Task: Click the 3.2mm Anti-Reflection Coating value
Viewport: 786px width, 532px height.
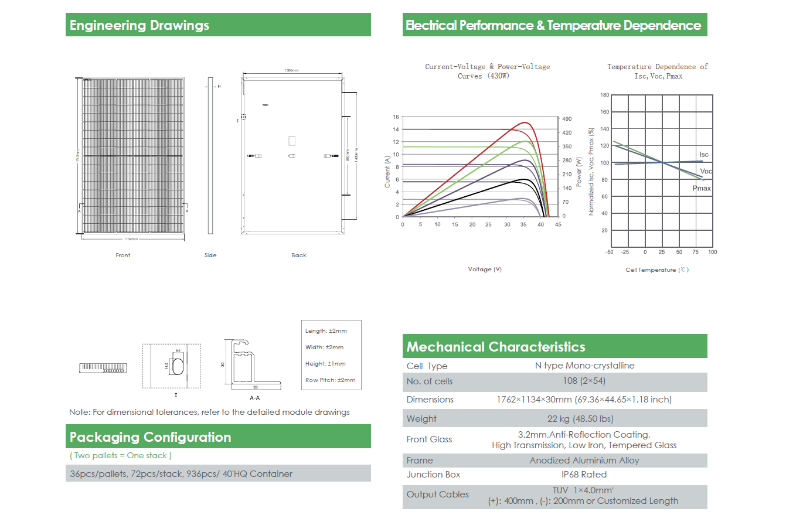Action: pos(584,440)
